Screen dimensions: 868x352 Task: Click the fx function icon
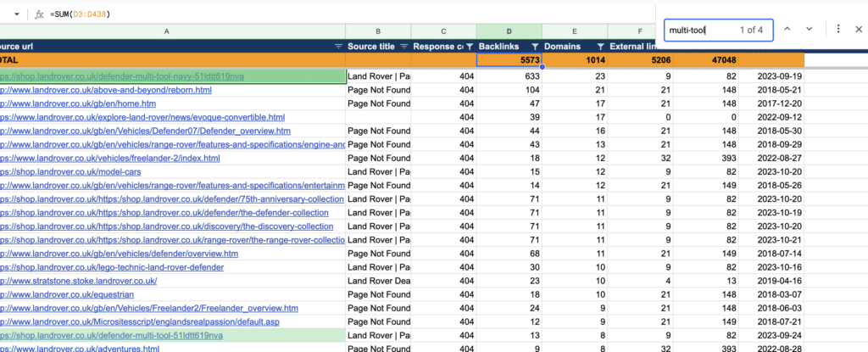pyautogui.click(x=39, y=14)
